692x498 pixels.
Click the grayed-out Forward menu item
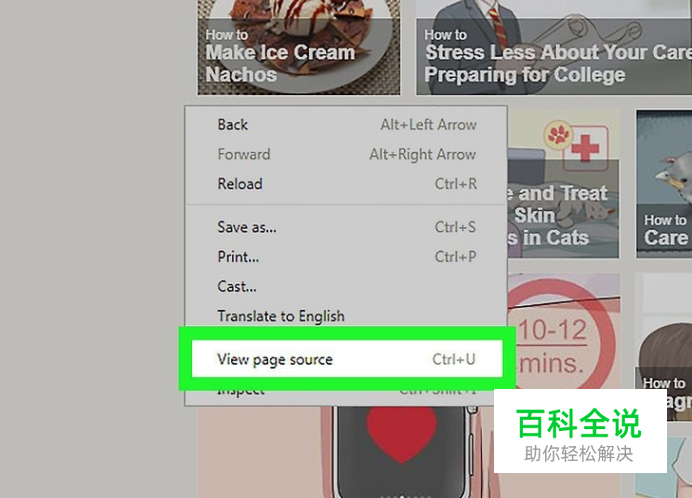[x=347, y=154]
